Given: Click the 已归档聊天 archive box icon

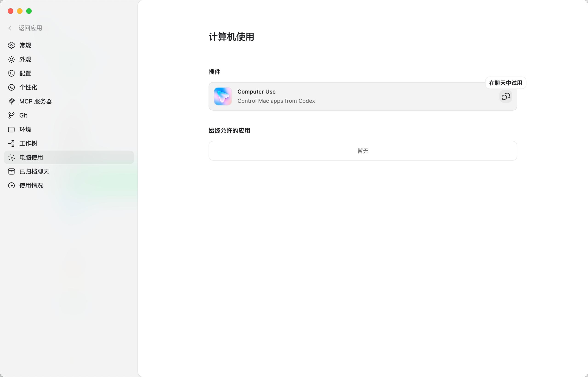Looking at the screenshot, I should click(x=11, y=171).
